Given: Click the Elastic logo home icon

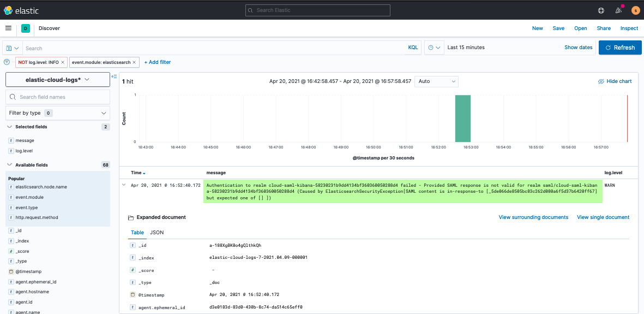Looking at the screenshot, I should point(8,10).
